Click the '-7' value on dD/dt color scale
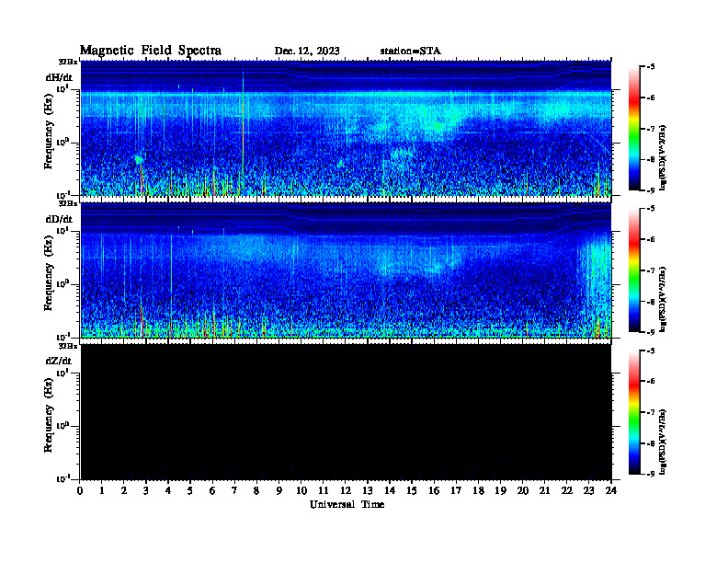Viewport: 728px width, 563px height. point(651,270)
